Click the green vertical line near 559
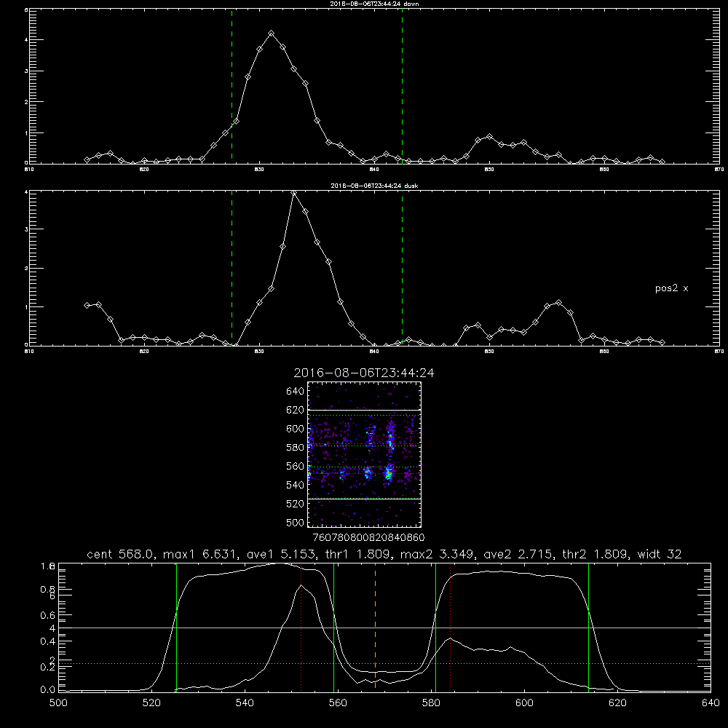The width and height of the screenshot is (728, 728). tap(334, 627)
